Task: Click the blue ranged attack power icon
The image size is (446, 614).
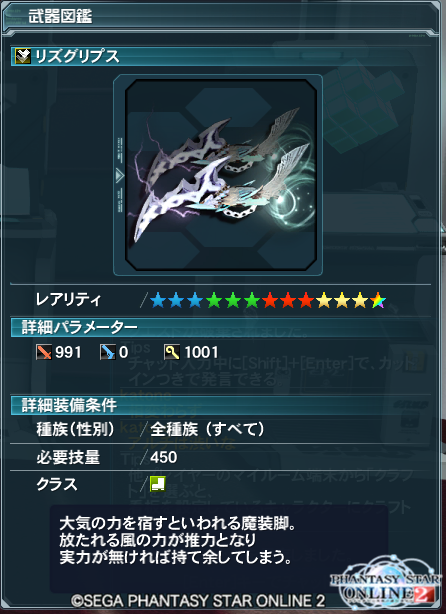Action: 108,352
